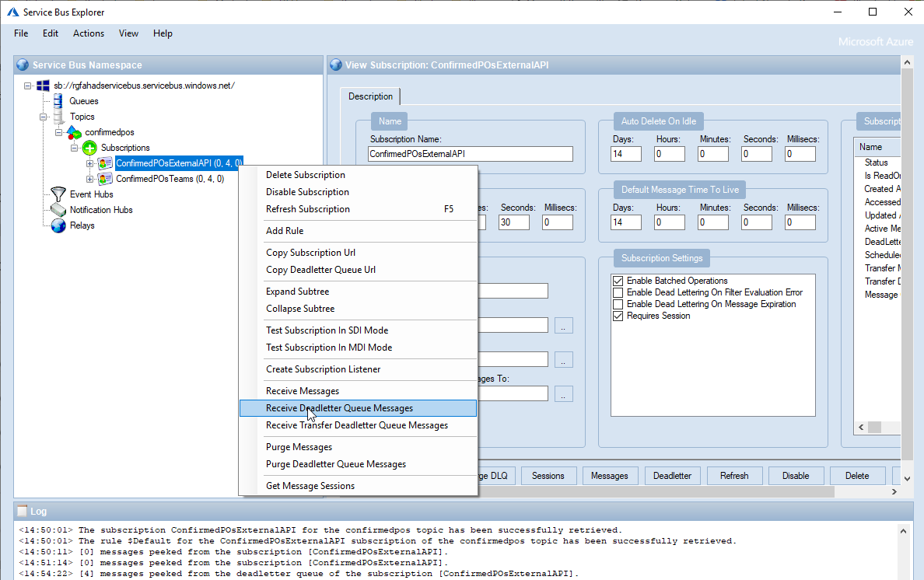Click the Log panel icon
The height and width of the screenshot is (580, 924).
[x=23, y=511]
